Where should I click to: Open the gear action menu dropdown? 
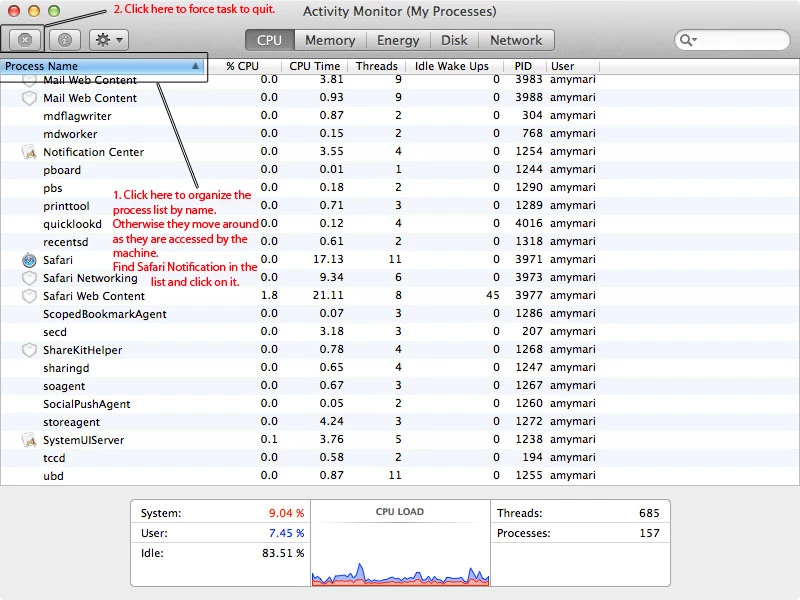pyautogui.click(x=109, y=40)
